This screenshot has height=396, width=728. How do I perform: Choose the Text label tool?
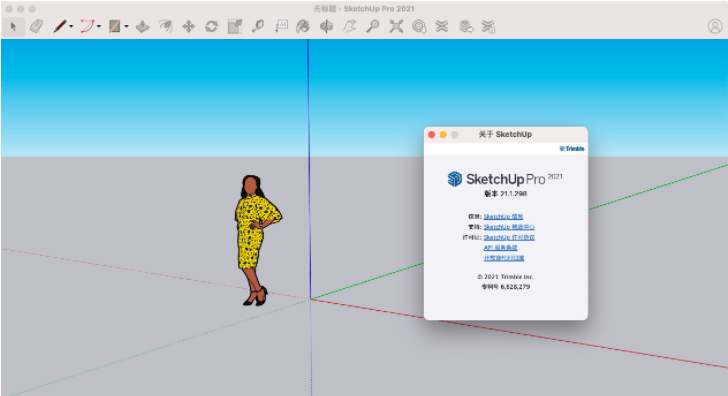pos(281,26)
